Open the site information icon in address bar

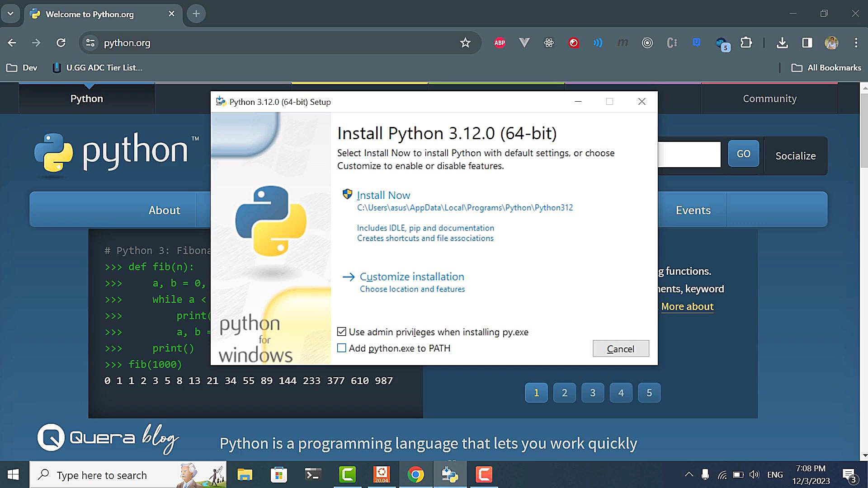tap(90, 43)
